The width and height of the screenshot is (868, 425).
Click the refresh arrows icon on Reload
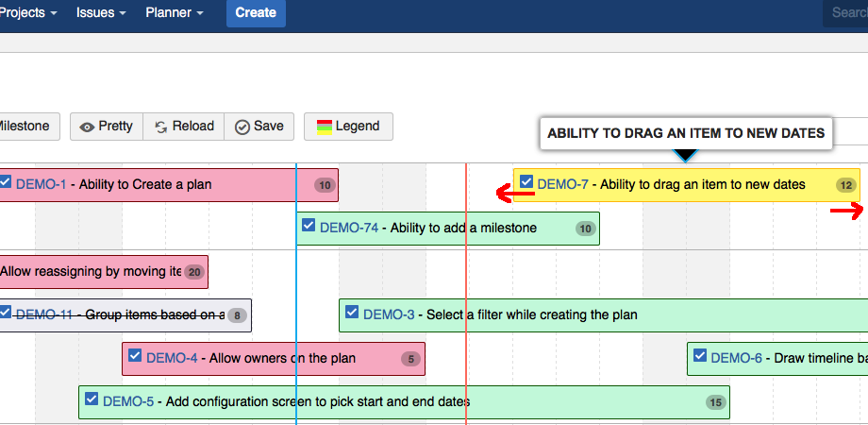[161, 127]
